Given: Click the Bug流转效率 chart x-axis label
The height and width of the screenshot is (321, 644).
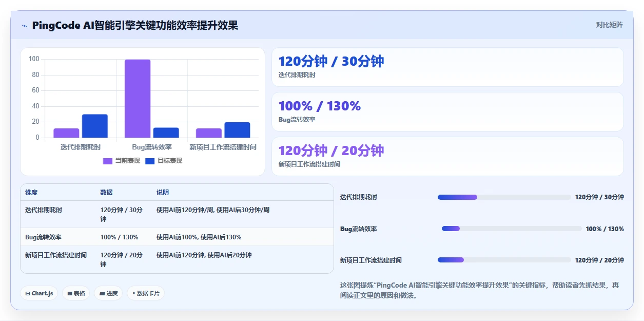Looking at the screenshot, I should [x=152, y=147].
